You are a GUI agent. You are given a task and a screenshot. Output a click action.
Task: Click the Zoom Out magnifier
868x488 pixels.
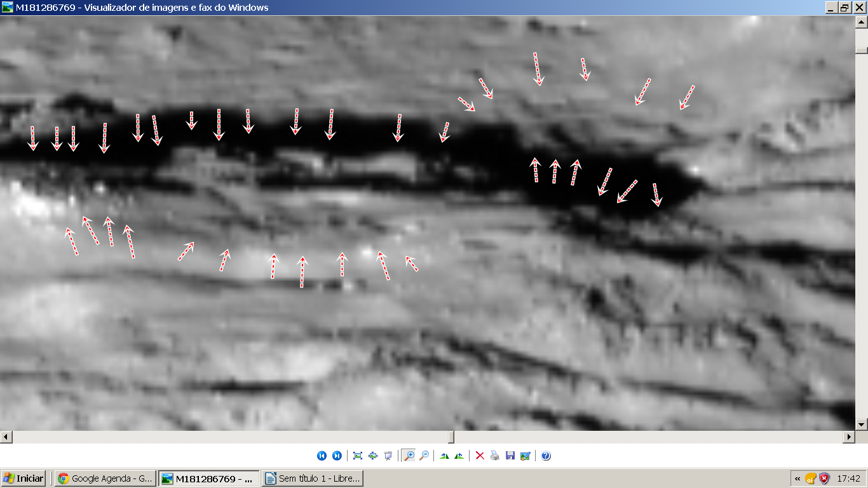(x=424, y=456)
